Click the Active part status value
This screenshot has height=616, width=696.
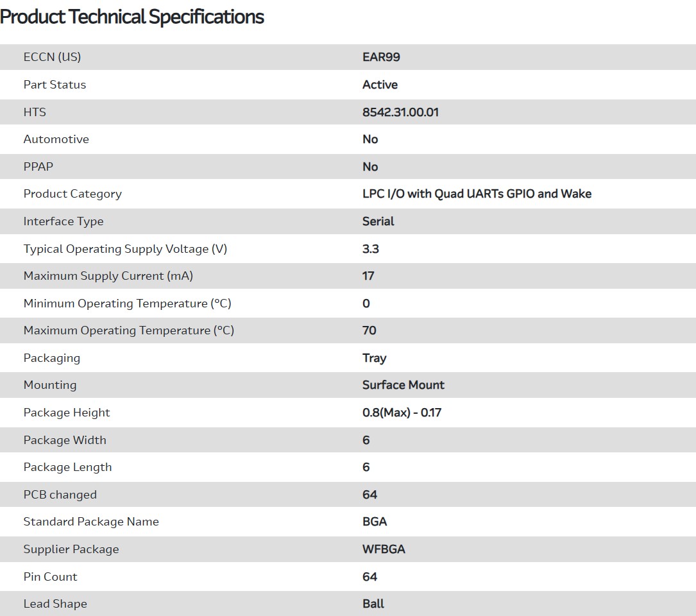pyautogui.click(x=380, y=85)
